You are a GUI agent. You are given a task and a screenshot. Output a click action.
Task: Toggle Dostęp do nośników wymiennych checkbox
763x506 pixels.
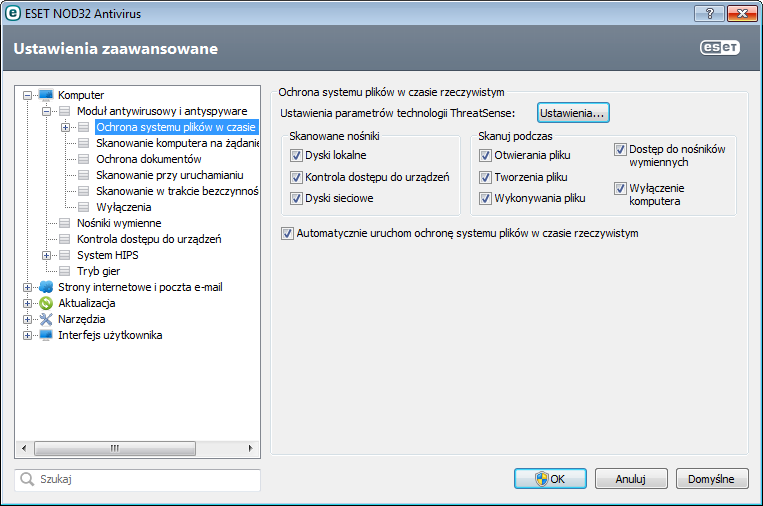[620, 149]
